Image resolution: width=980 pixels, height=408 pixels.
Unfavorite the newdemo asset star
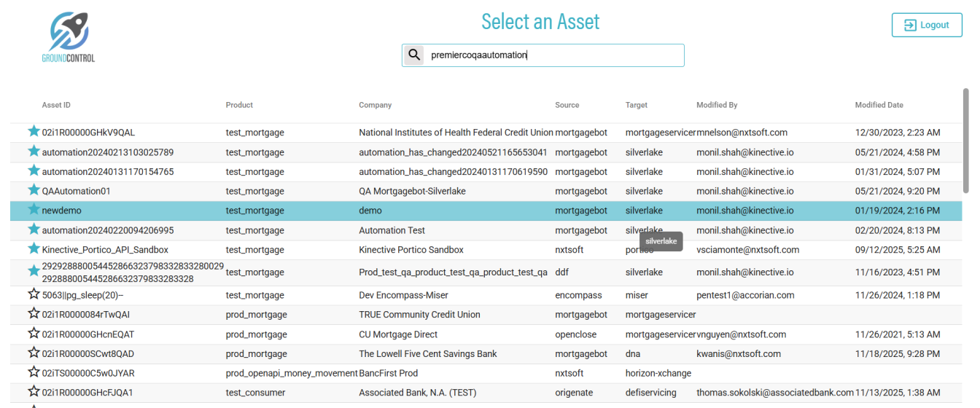tap(34, 210)
